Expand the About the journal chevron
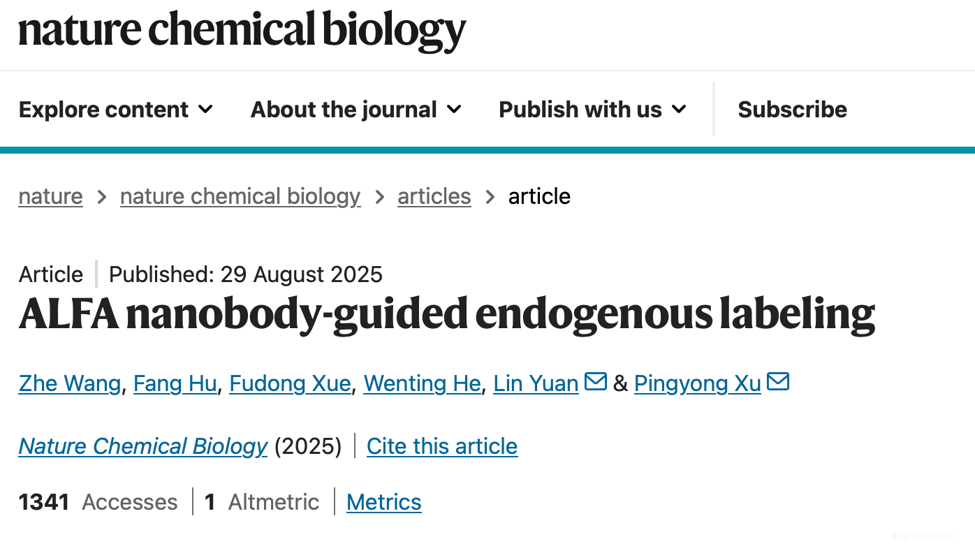Screen dimensions: 975x560 click(454, 110)
